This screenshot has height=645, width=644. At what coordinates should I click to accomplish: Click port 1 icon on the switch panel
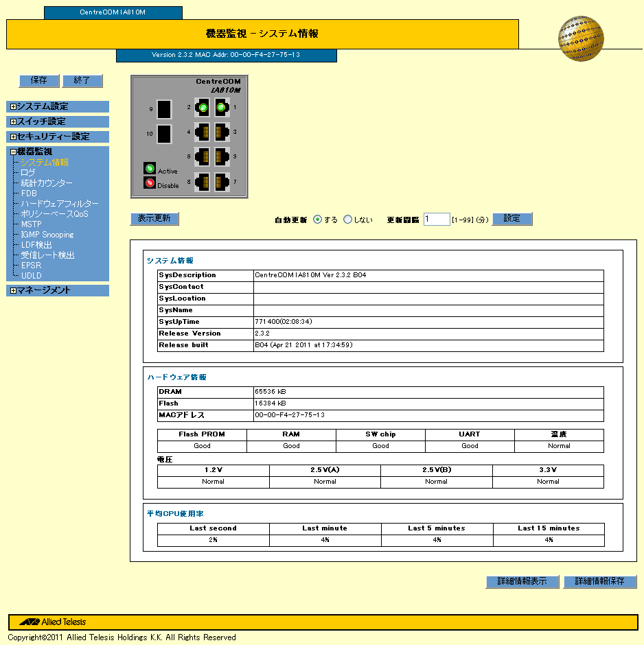[222, 108]
